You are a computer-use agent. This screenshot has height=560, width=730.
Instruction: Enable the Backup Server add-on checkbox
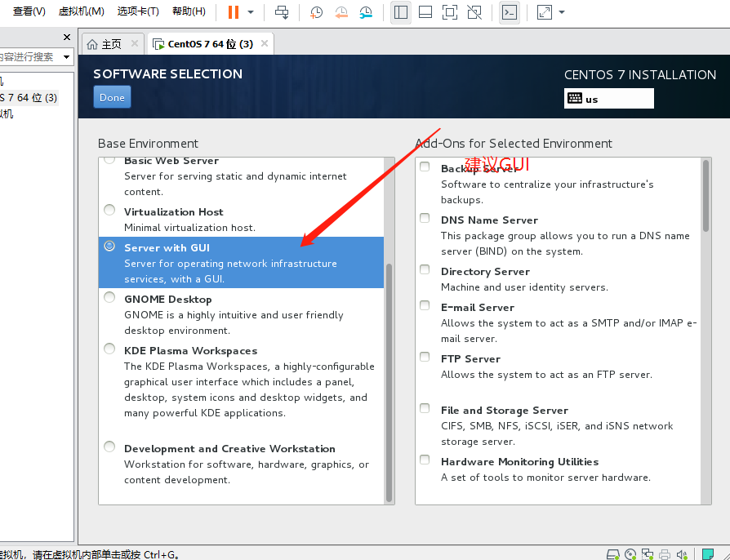pyautogui.click(x=425, y=167)
